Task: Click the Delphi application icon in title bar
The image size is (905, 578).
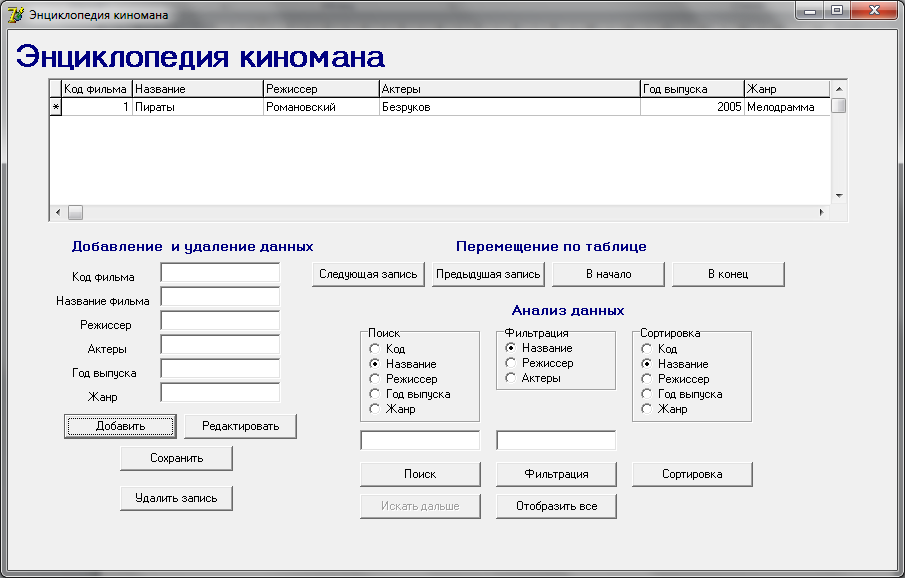Action: [16, 14]
